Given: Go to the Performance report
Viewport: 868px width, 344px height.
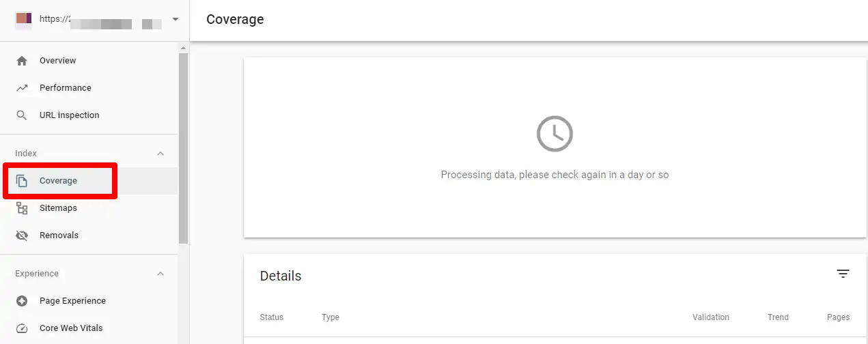Looking at the screenshot, I should [65, 88].
